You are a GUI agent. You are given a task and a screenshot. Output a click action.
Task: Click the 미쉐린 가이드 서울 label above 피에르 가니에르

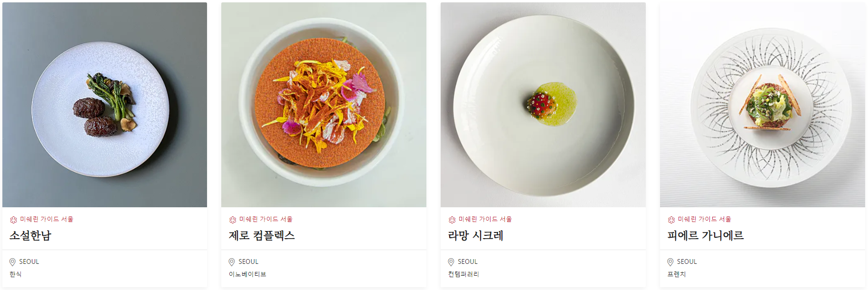pos(705,219)
